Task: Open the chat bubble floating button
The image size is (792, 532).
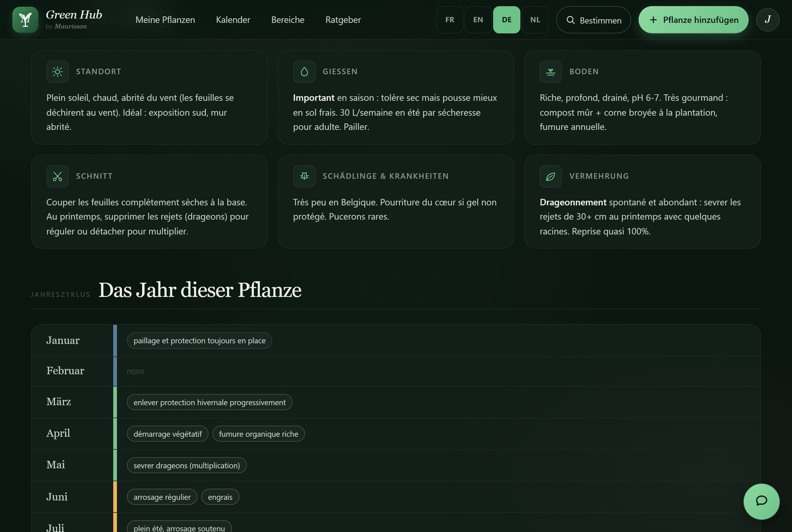Action: click(761, 501)
